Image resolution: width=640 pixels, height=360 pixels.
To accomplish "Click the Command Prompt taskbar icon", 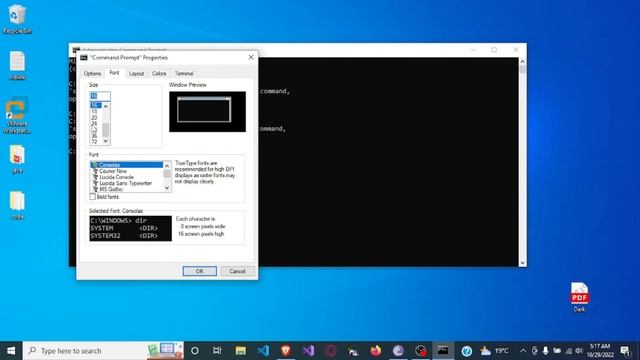I will [x=443, y=351].
